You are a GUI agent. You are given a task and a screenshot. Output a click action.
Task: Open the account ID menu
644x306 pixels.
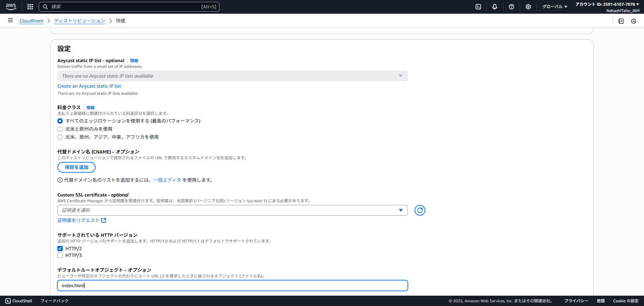(607, 4)
